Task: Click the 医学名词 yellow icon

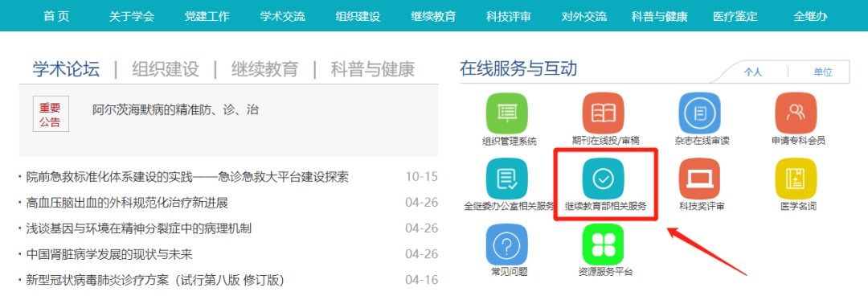Action: [x=796, y=179]
